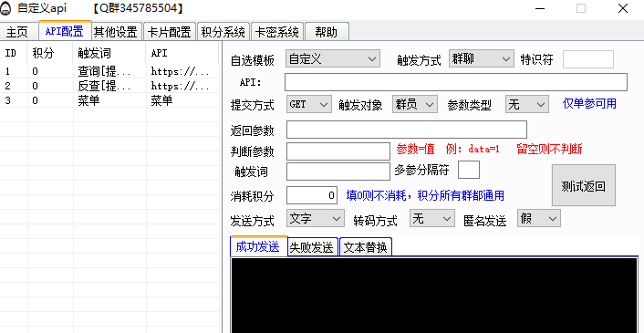Minimize the 自定义api window

[x=540, y=8]
